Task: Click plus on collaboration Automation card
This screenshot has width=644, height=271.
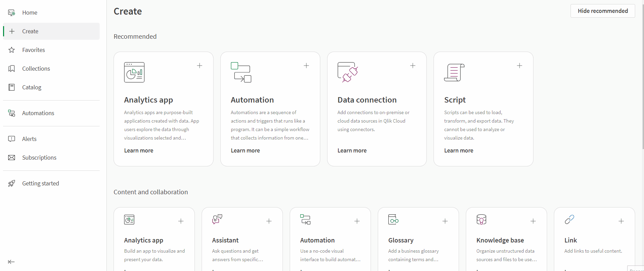Action: [357, 221]
